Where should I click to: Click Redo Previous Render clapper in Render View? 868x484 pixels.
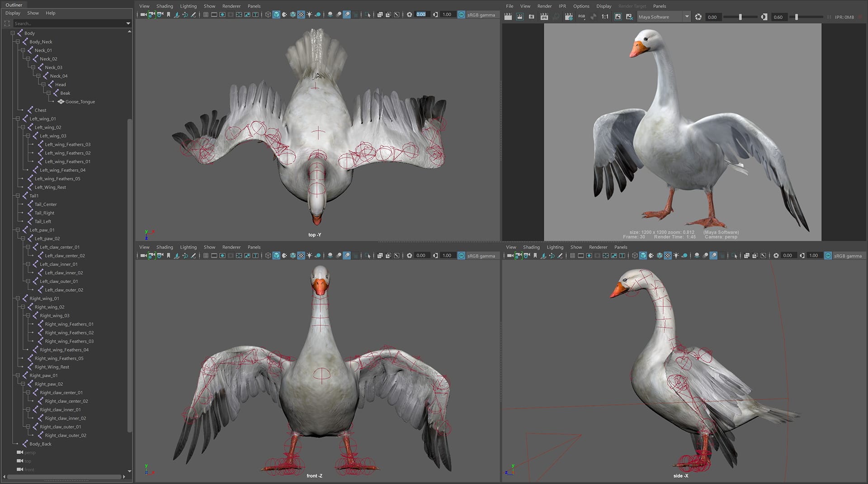coord(508,17)
